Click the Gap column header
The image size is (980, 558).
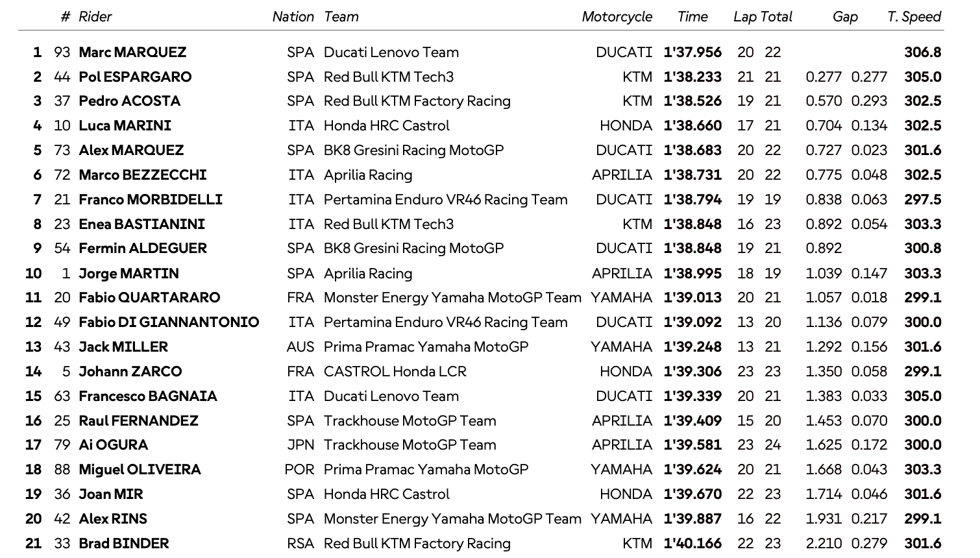coord(844,17)
